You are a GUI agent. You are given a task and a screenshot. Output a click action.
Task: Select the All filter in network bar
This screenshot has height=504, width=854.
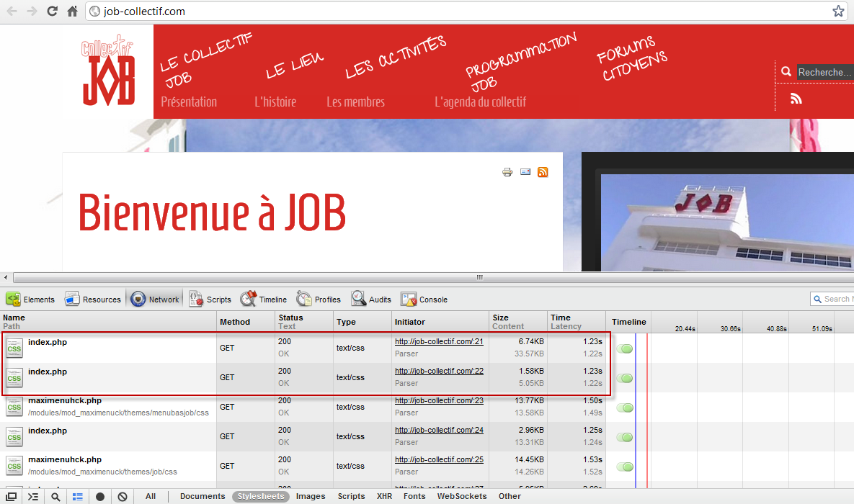151,496
